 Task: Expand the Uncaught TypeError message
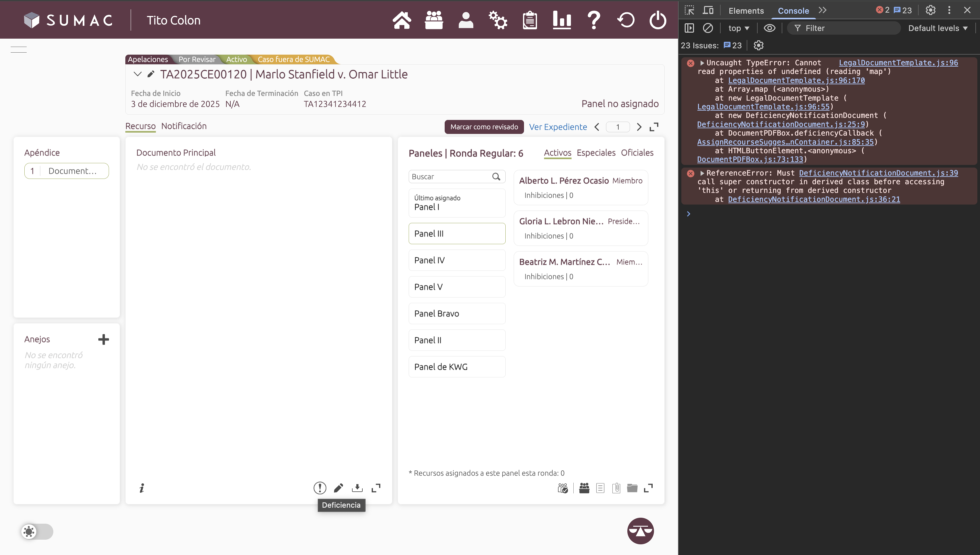tap(702, 63)
